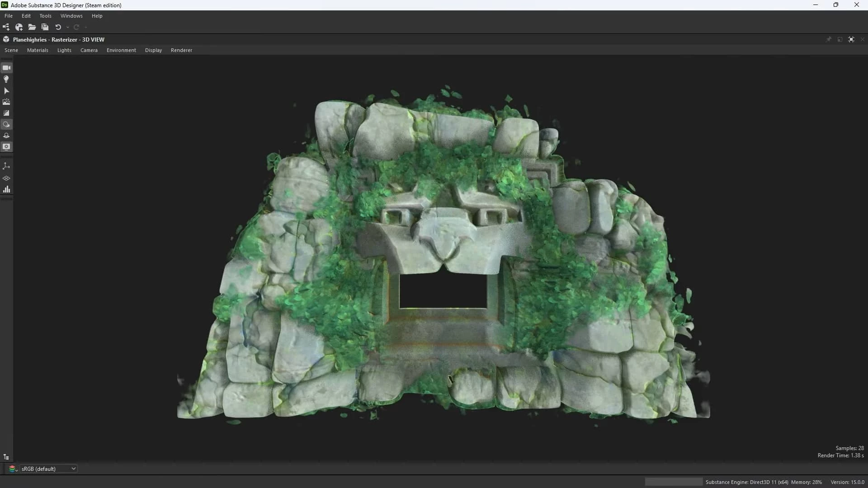
Task: Toggle the render display monitor icon
Action: click(x=6, y=147)
